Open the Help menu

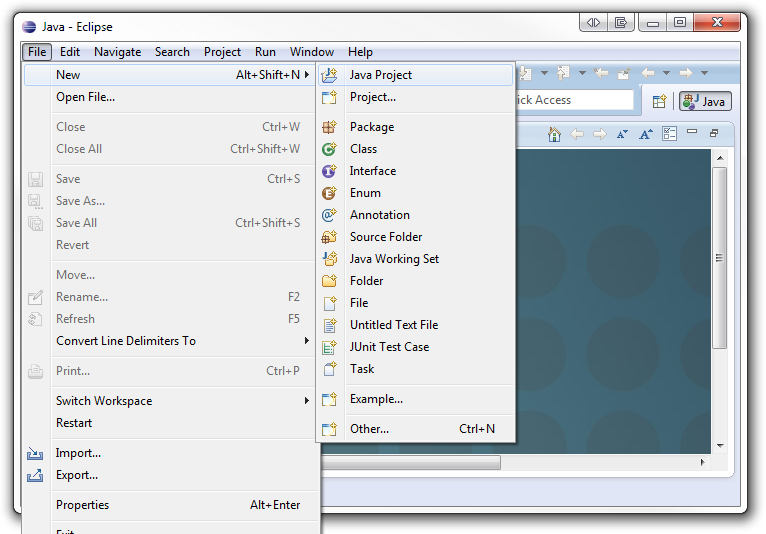[x=360, y=52]
